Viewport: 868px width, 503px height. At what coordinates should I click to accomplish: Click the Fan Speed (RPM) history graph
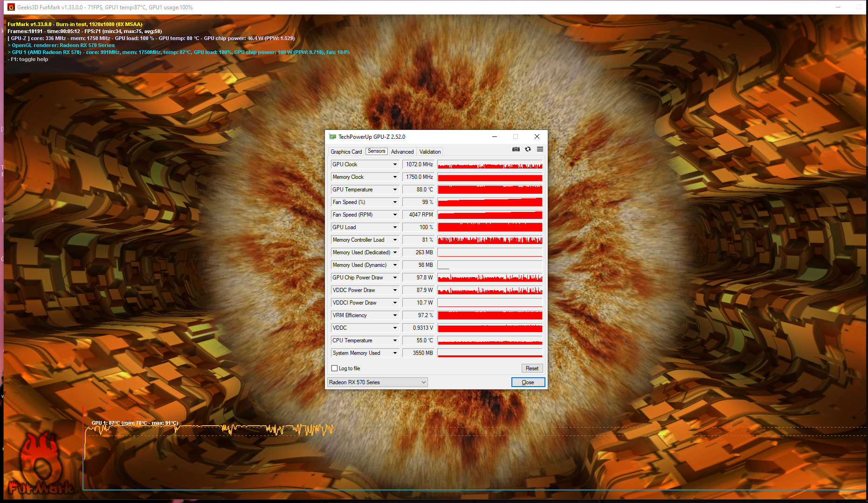(x=490, y=215)
